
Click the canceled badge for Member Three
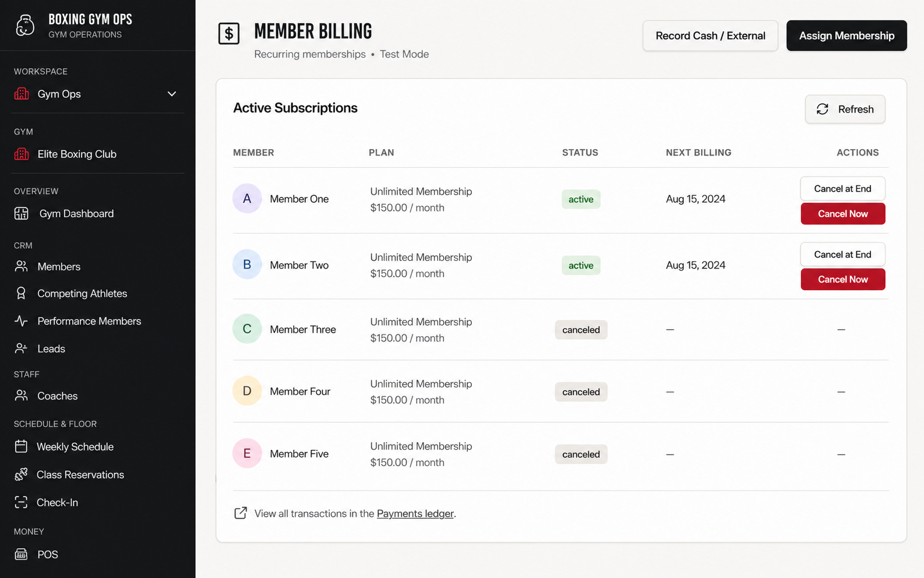click(581, 330)
